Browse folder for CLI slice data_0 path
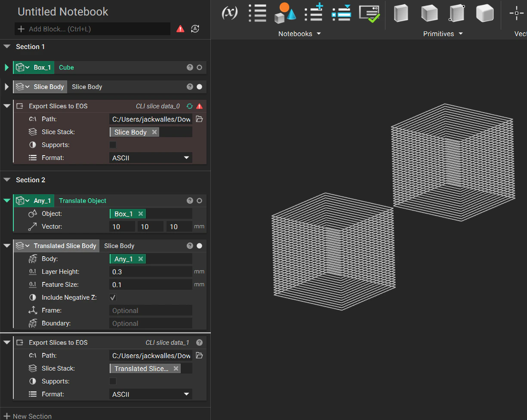 (199, 119)
